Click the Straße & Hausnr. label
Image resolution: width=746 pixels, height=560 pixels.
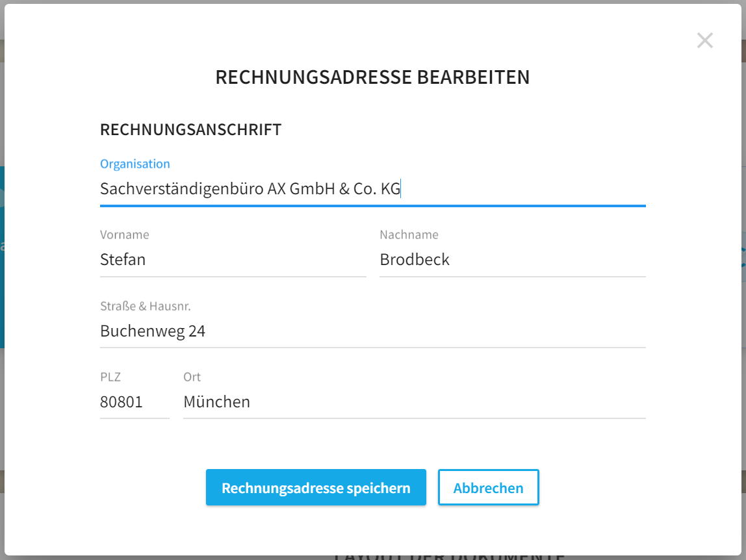pos(145,306)
